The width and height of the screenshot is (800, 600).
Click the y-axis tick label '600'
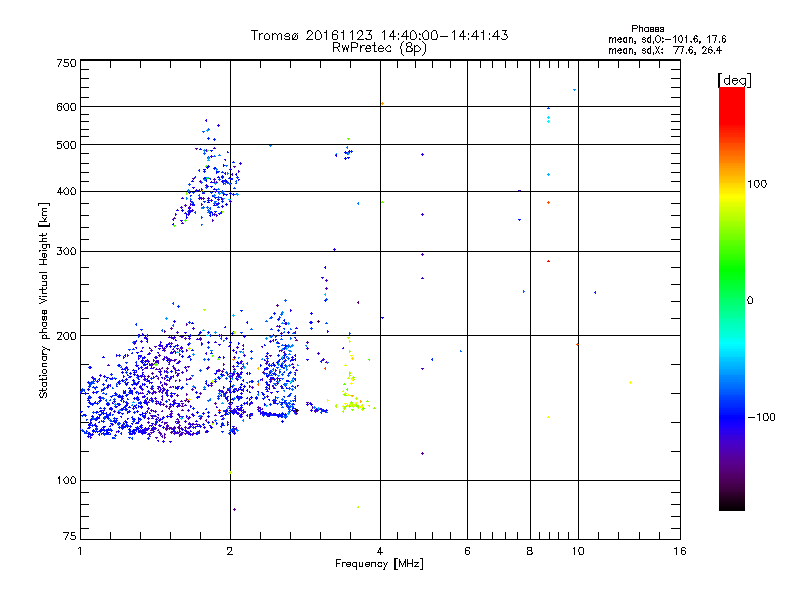tap(66, 107)
